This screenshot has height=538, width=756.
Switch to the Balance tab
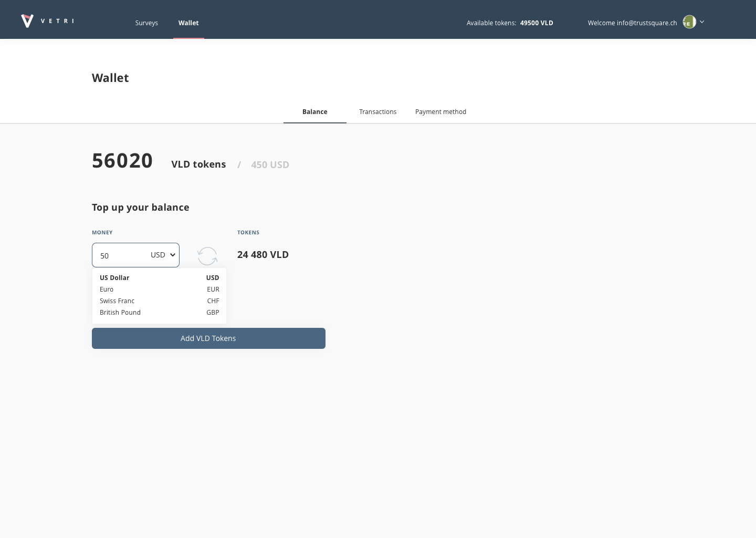click(315, 111)
